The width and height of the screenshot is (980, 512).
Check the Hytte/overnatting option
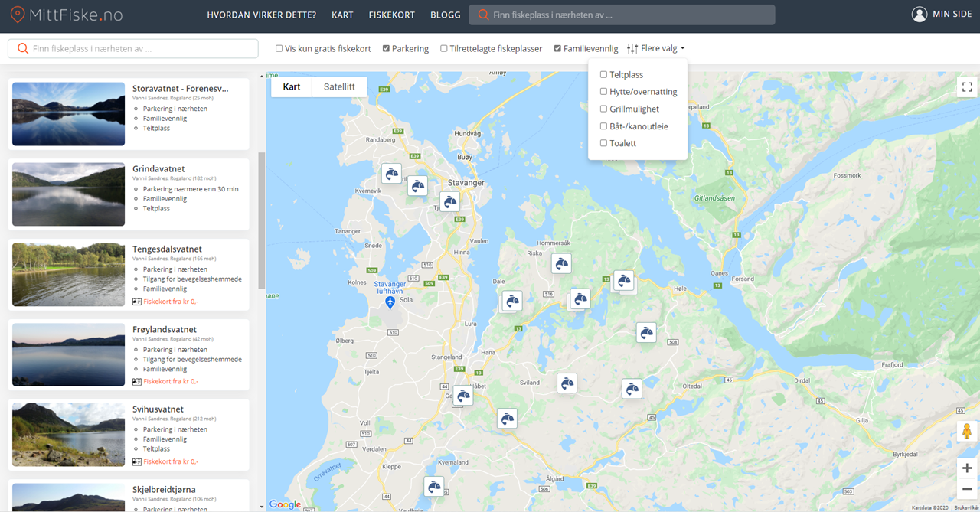603,91
